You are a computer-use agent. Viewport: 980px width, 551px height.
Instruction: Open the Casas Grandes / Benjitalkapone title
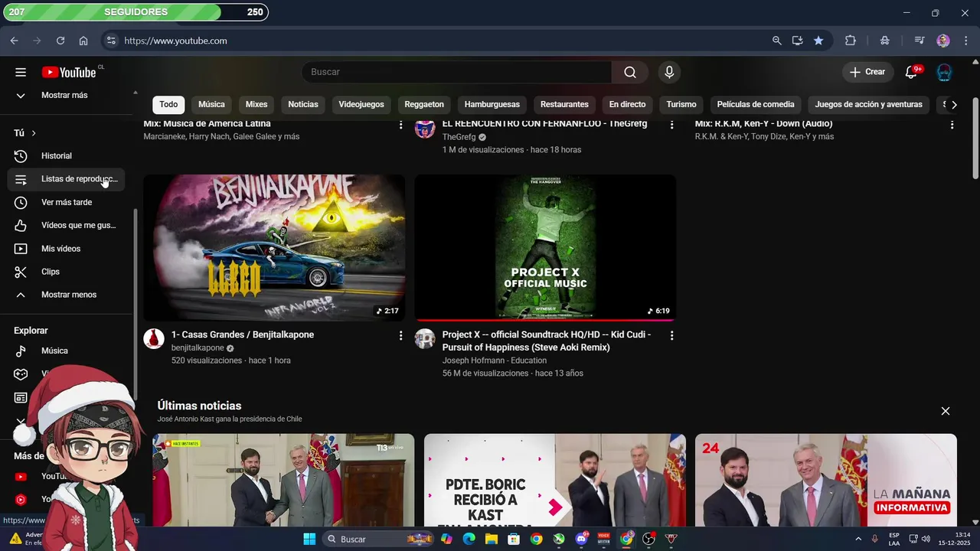click(x=243, y=335)
